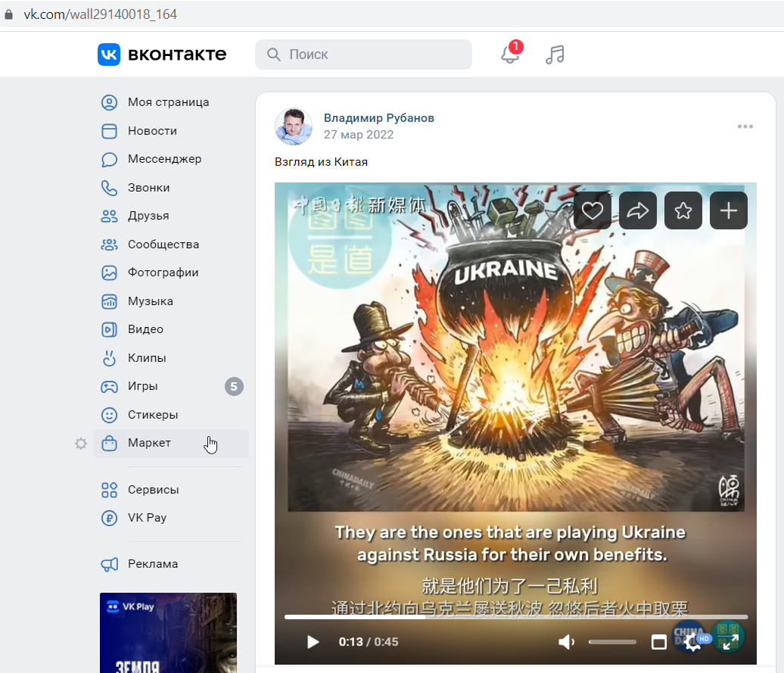The width and height of the screenshot is (784, 673).
Task: Click the site security lock icon
Action: [8, 14]
